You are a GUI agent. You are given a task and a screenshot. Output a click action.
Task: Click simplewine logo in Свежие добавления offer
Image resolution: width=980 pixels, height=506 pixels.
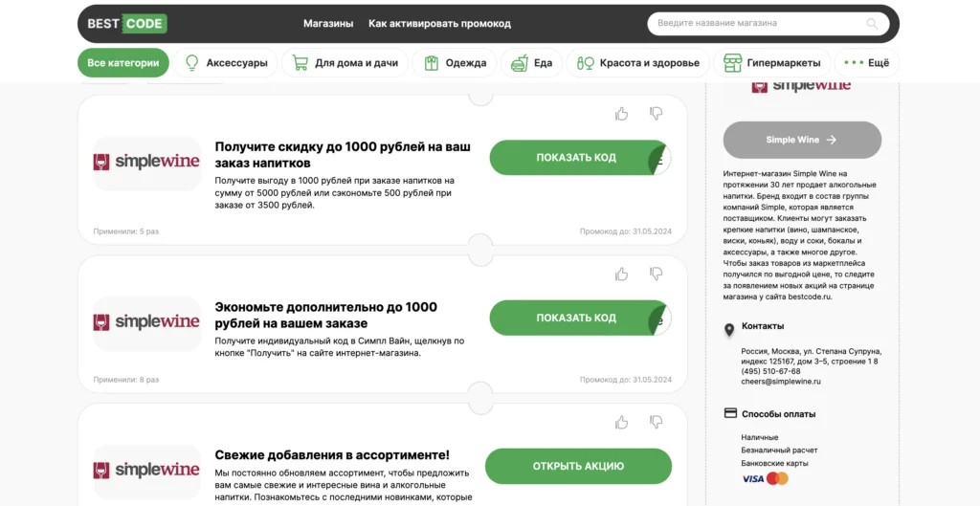point(147,471)
